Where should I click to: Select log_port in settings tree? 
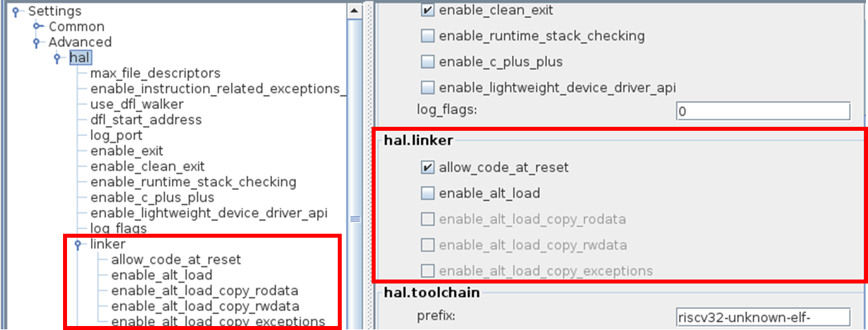point(116,135)
